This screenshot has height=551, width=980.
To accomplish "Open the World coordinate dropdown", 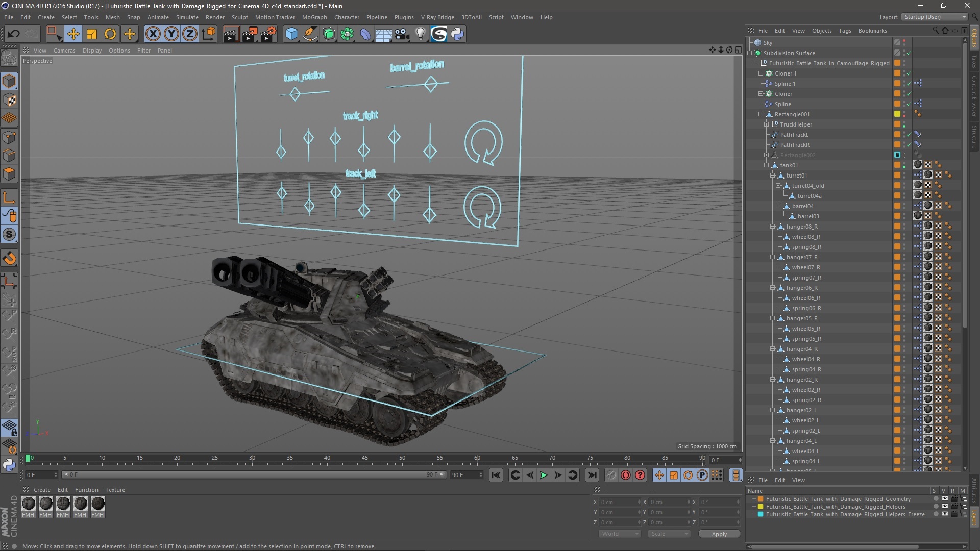I will 619,534.
